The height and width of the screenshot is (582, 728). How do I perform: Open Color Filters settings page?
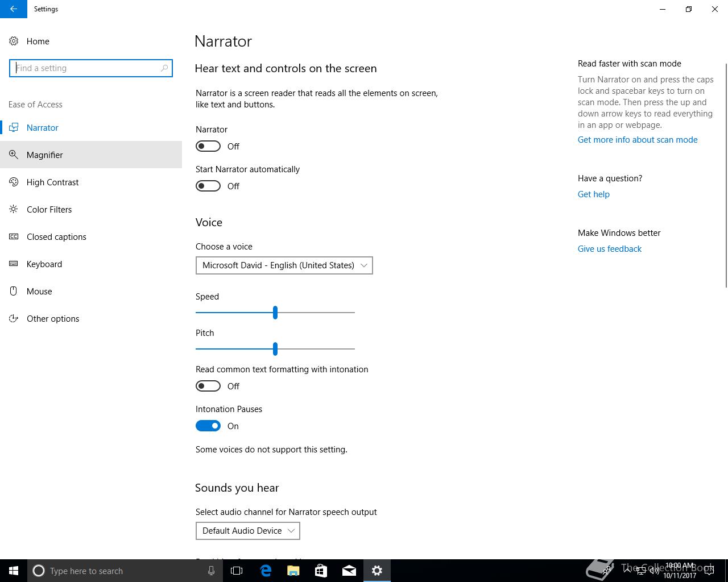tap(91, 209)
